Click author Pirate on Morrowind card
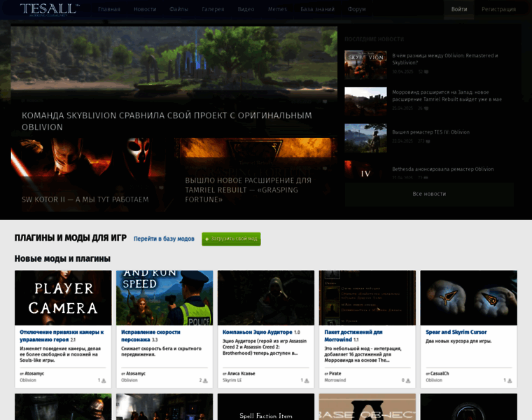The width and height of the screenshot is (532, 420). coord(335,374)
